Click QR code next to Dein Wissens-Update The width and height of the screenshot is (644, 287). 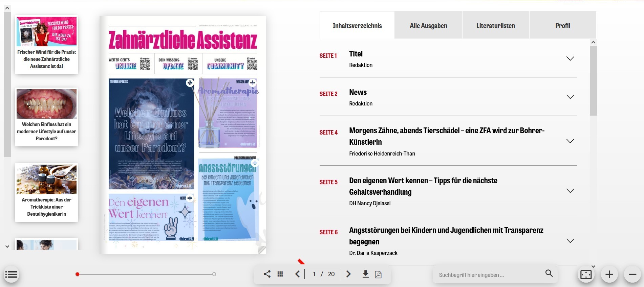pos(193,64)
